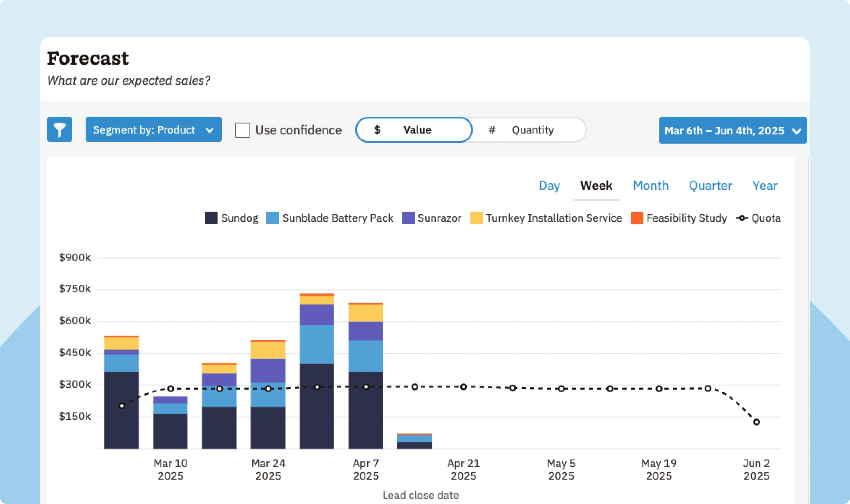Click the filter funnel icon
Screen dimensions: 850x504
(x=59, y=130)
